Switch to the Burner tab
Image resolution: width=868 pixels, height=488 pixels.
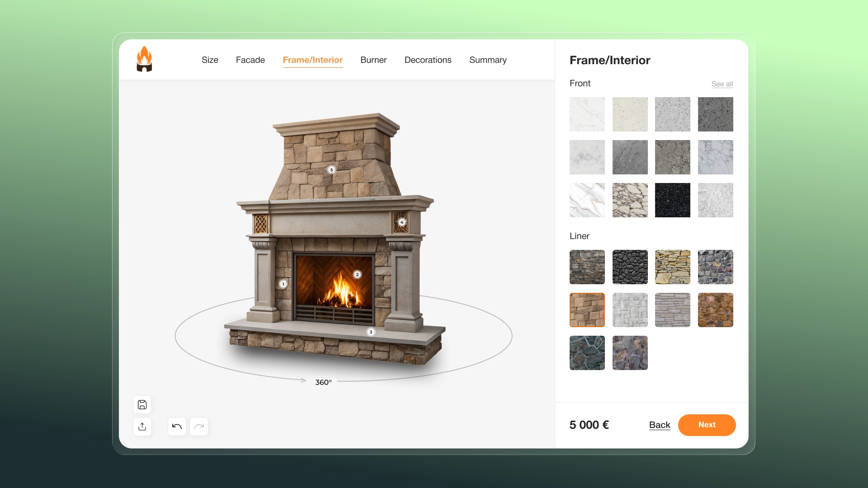coord(373,60)
